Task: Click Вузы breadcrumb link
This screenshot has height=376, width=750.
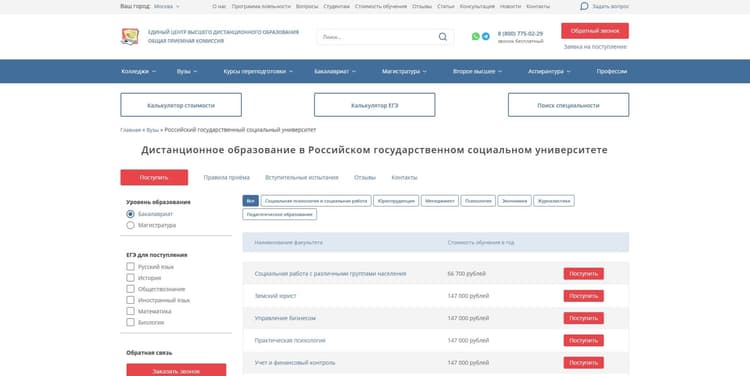Action: click(x=152, y=130)
